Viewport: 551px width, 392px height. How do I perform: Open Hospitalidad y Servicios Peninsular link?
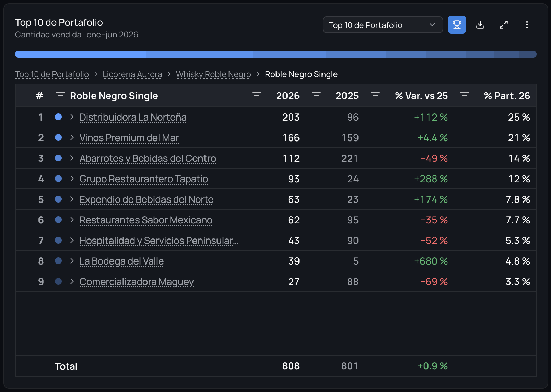point(159,241)
